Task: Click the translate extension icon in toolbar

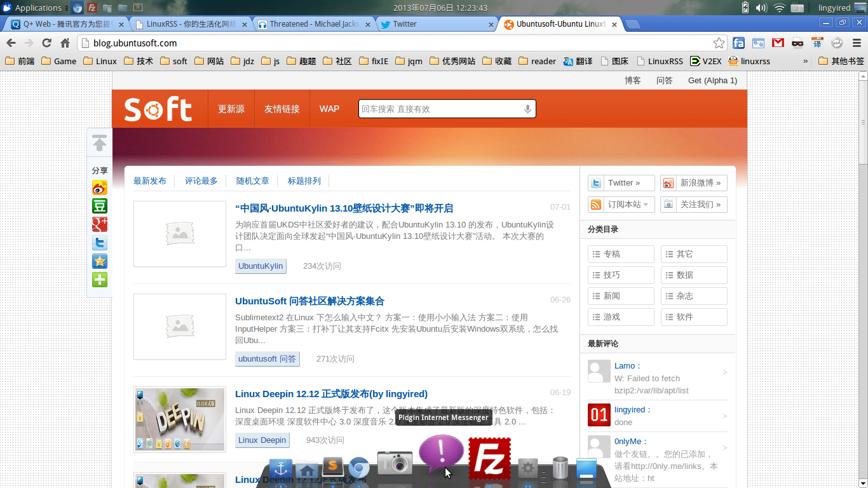Action: (817, 43)
